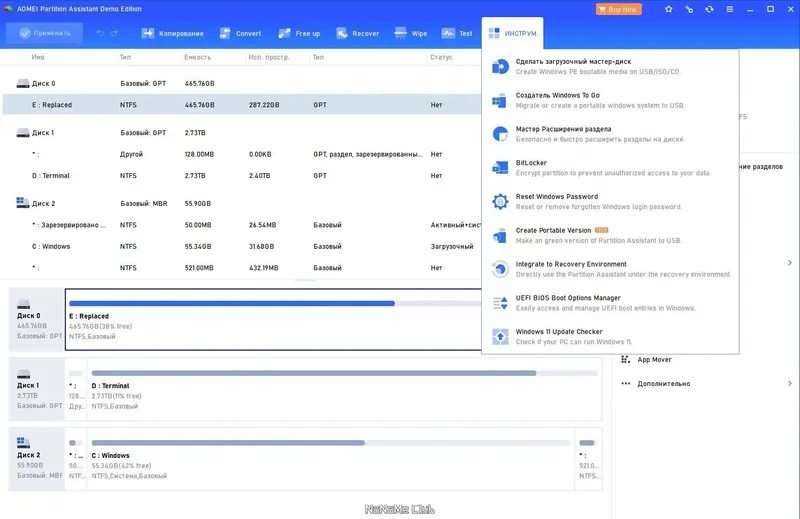Image resolution: width=800 pixels, height=519 pixels.
Task: Select Reset Windows Password entry
Action: 610,201
